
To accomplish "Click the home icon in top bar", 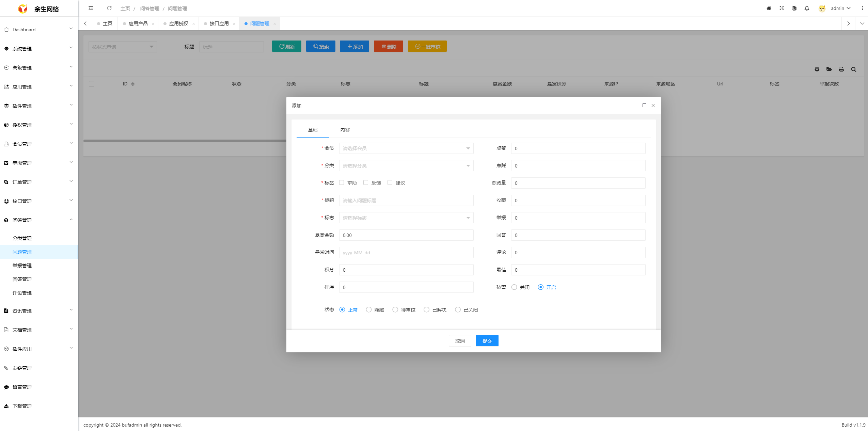I will click(x=769, y=8).
